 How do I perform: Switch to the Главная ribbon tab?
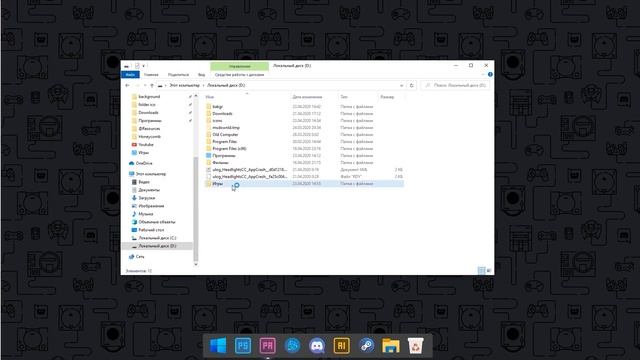pos(151,75)
